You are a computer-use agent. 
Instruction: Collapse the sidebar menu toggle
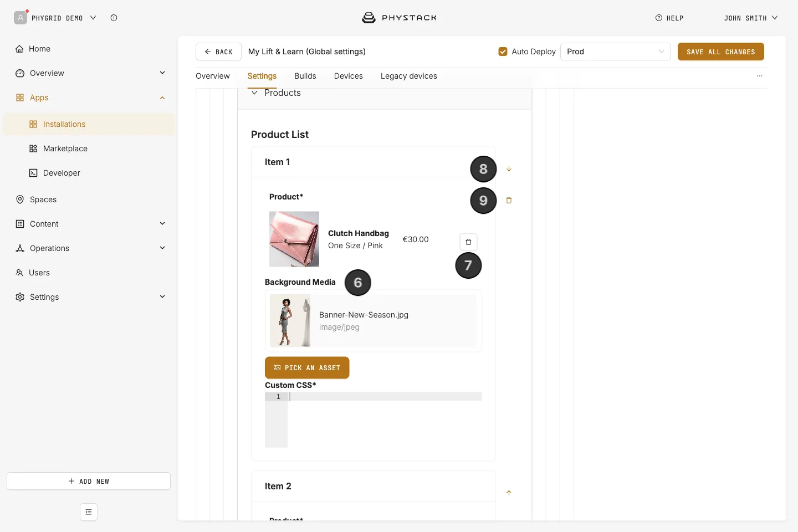(89, 512)
